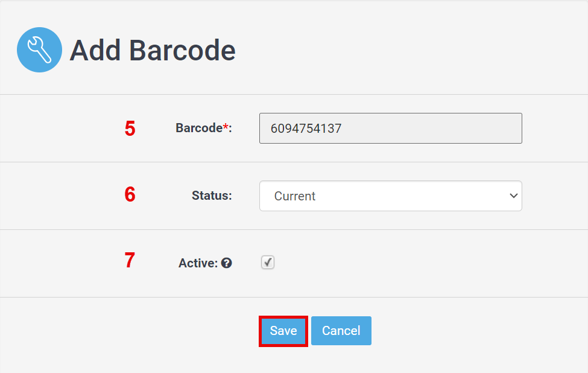The height and width of the screenshot is (373, 588).
Task: Select the wrench icon beside Add Barcode title
Action: coord(39,49)
